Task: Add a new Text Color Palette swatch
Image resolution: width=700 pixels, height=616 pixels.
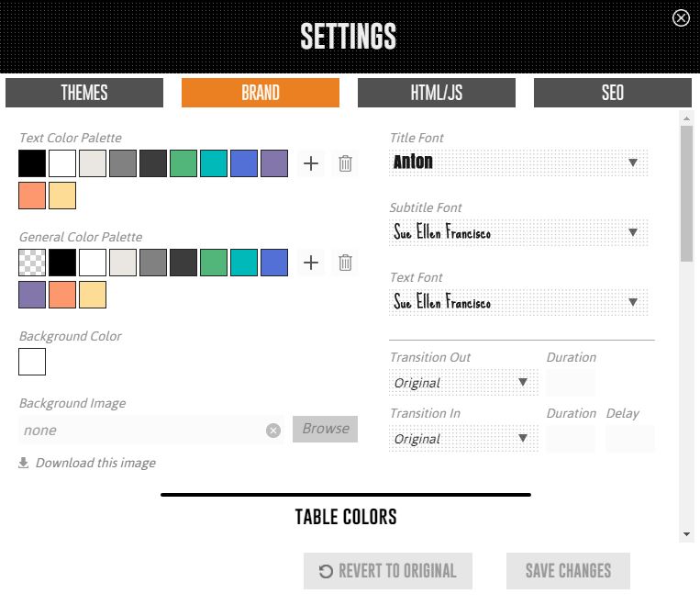Action: [x=311, y=163]
